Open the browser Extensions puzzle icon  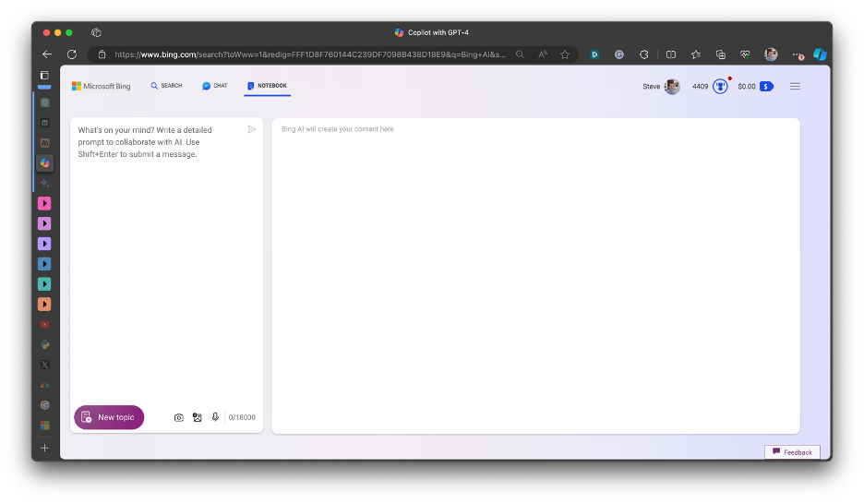coord(643,54)
